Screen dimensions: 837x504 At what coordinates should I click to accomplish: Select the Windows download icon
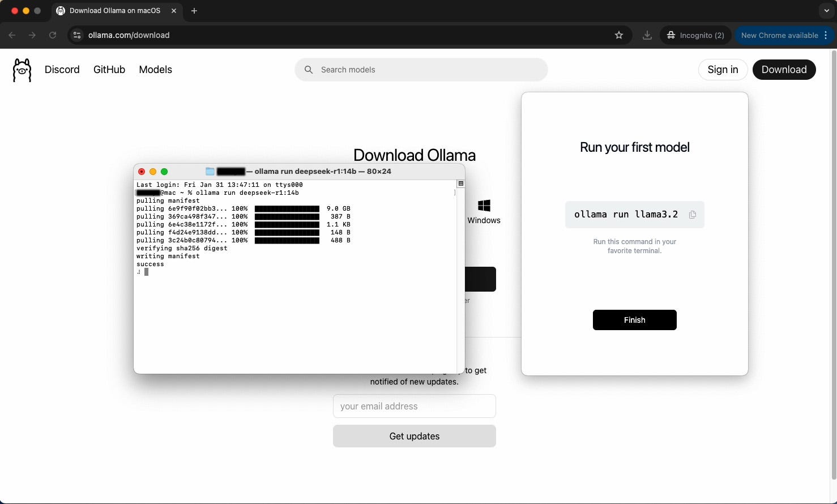click(484, 206)
